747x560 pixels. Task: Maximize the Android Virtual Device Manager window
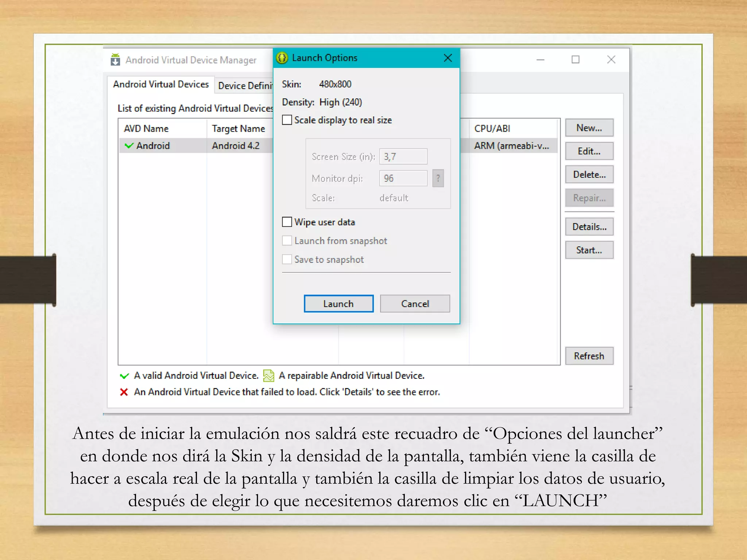click(576, 59)
